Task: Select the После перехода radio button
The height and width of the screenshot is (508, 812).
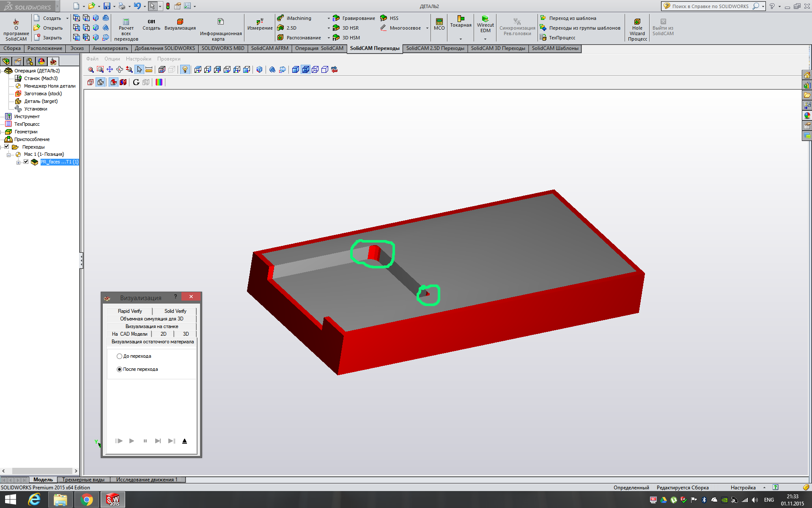Action: 120,370
